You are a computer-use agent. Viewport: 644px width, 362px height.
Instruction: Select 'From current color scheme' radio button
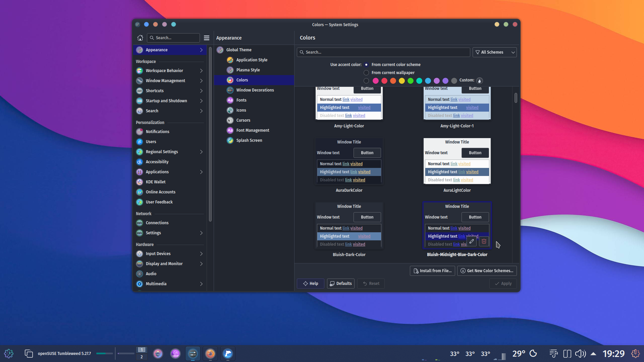[x=366, y=65]
